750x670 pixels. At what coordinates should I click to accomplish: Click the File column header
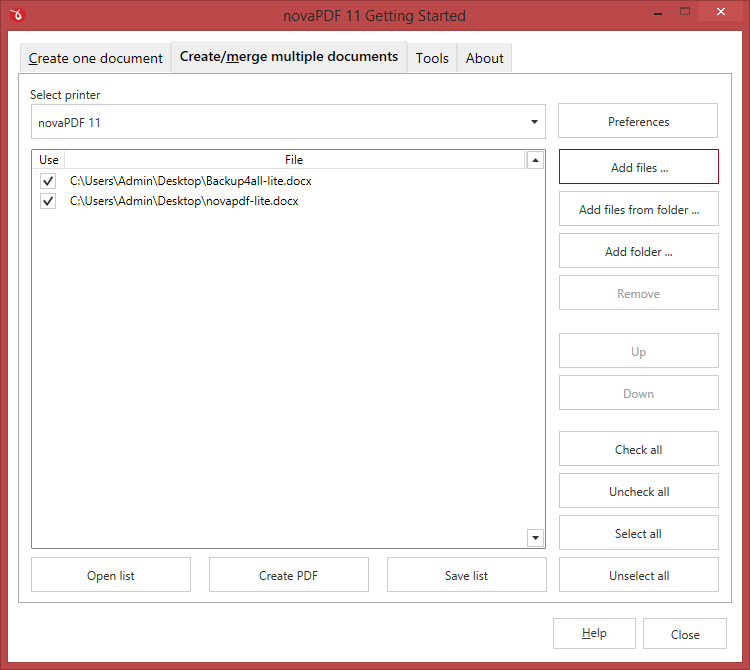pos(294,160)
